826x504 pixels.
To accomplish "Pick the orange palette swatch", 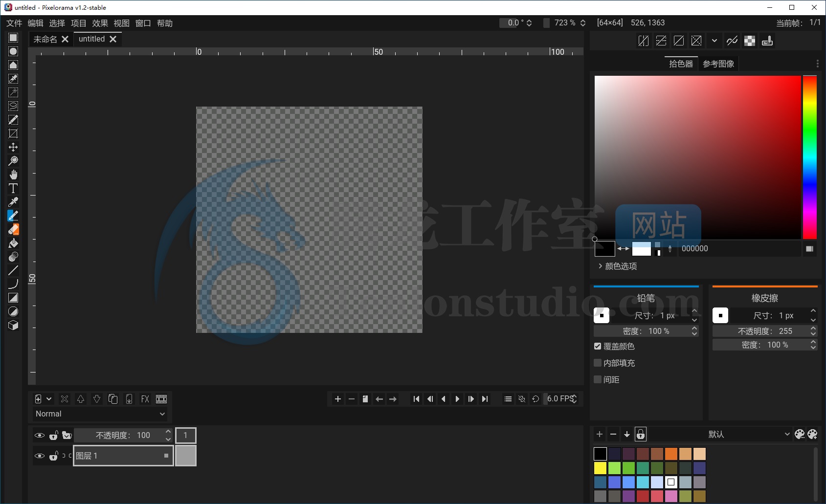I will 671,454.
